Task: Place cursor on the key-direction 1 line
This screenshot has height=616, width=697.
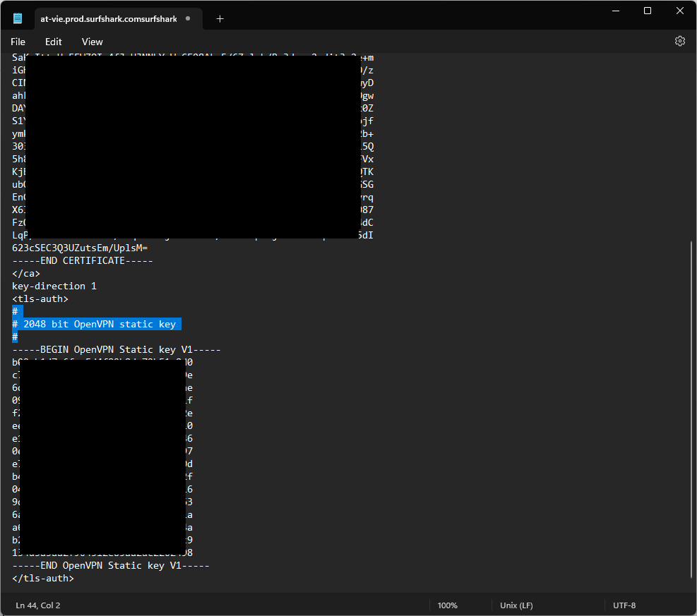Action: click(x=54, y=286)
